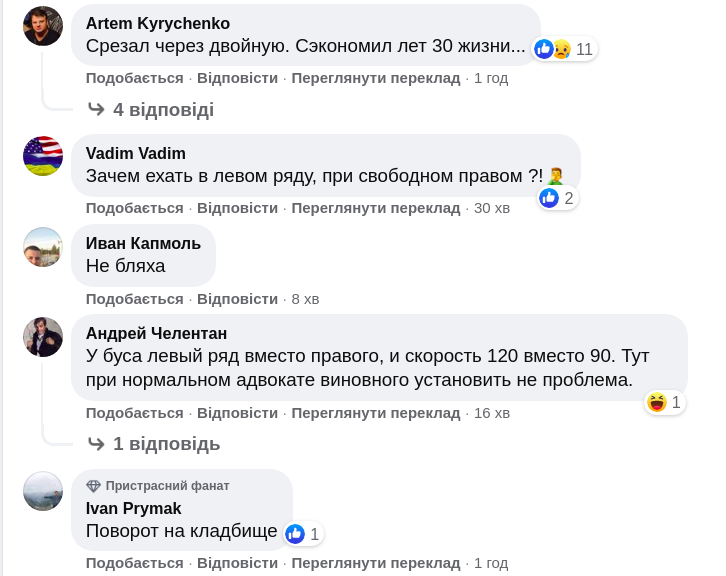Click Artem Kyrychenko's profile avatar
Viewport: 726px width, 576px height.
pos(43,26)
